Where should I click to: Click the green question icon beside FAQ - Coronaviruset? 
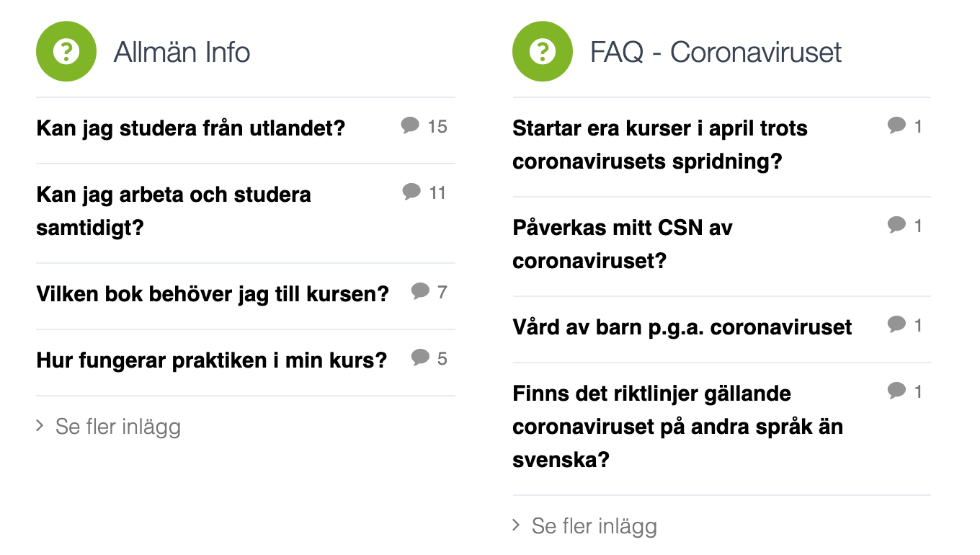pyautogui.click(x=543, y=52)
